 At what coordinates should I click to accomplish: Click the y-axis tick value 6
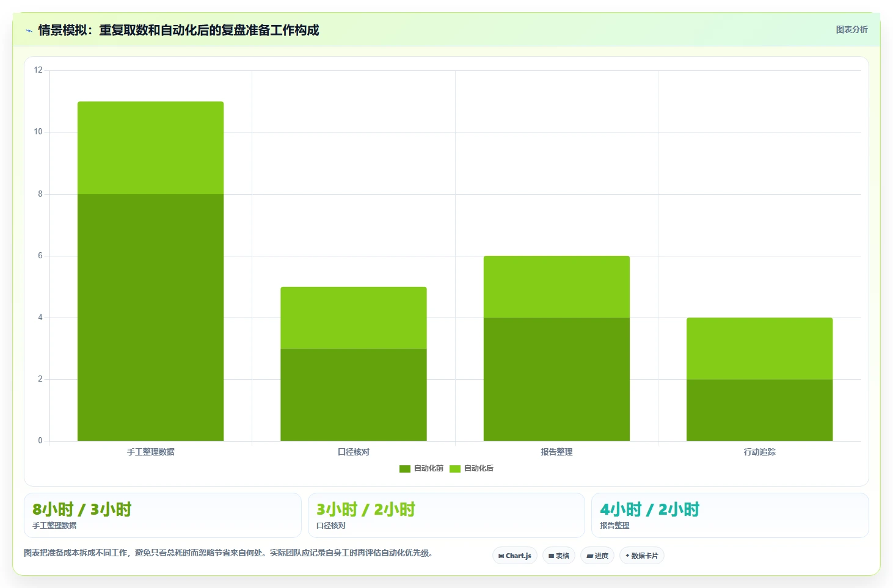click(x=40, y=256)
